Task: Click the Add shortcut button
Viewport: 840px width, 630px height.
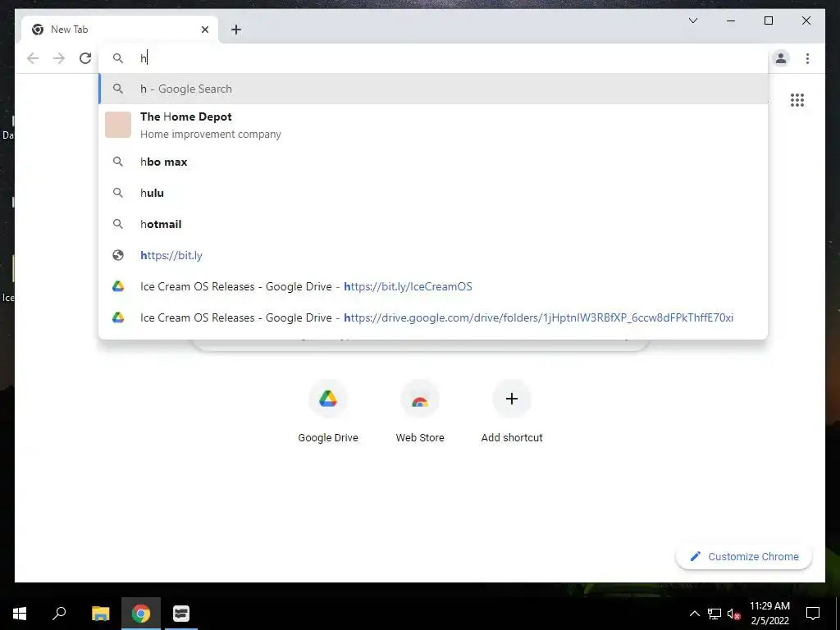Action: 512,412
